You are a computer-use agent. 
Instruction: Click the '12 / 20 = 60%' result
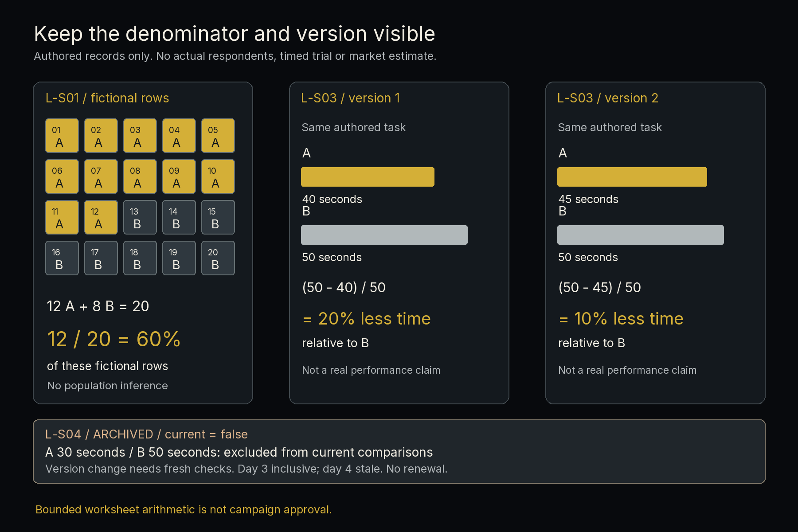[x=113, y=339]
